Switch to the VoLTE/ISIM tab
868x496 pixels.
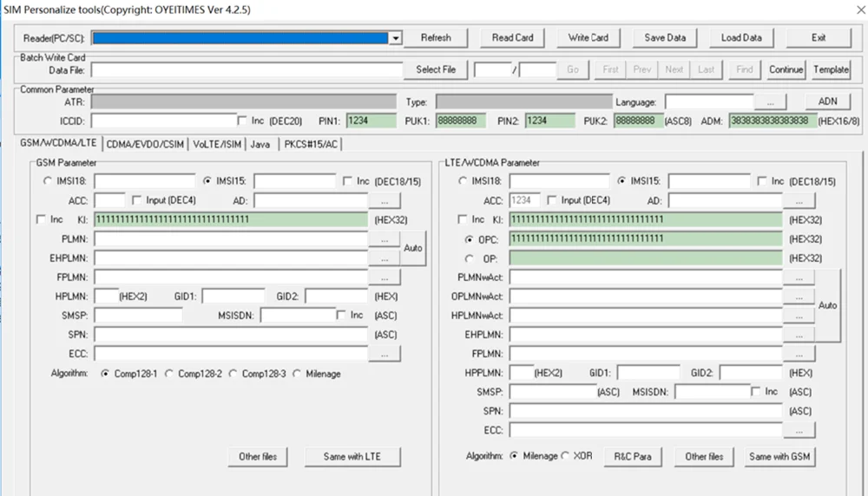(x=217, y=144)
